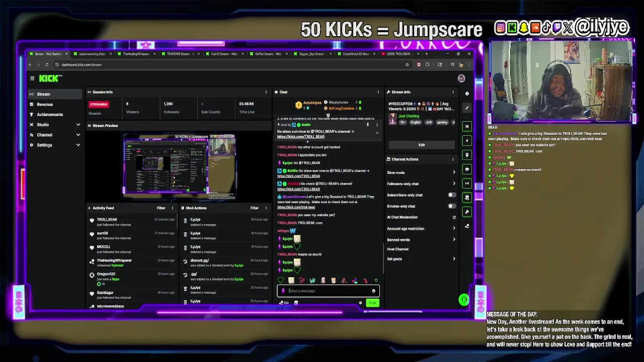Viewport: 644px width, 362px height.
Task: Open Session Info panel options menu
Action: coord(266,92)
